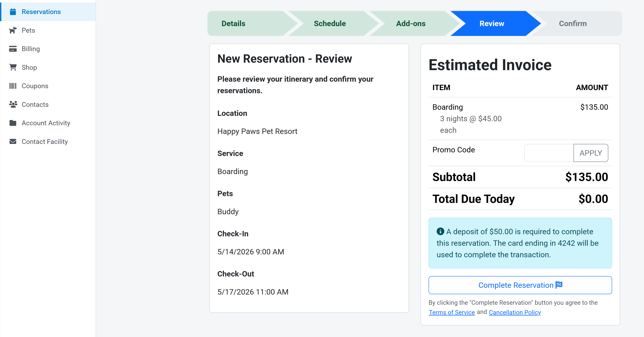Click the Estimated Invoice heading

point(490,65)
